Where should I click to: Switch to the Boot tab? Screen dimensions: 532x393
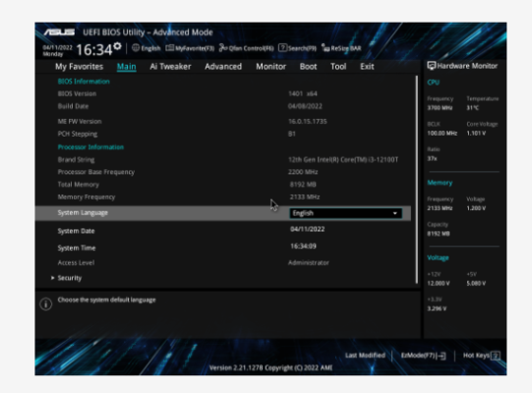pyautogui.click(x=308, y=67)
